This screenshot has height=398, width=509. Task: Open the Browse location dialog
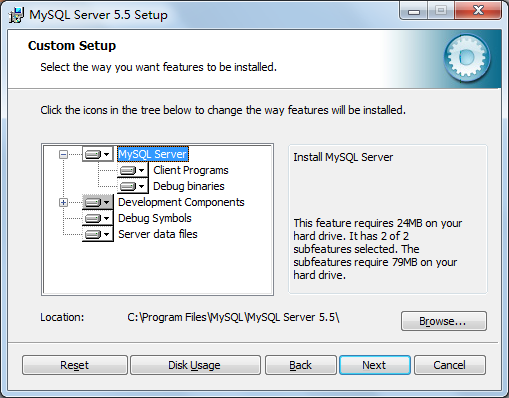point(444,321)
